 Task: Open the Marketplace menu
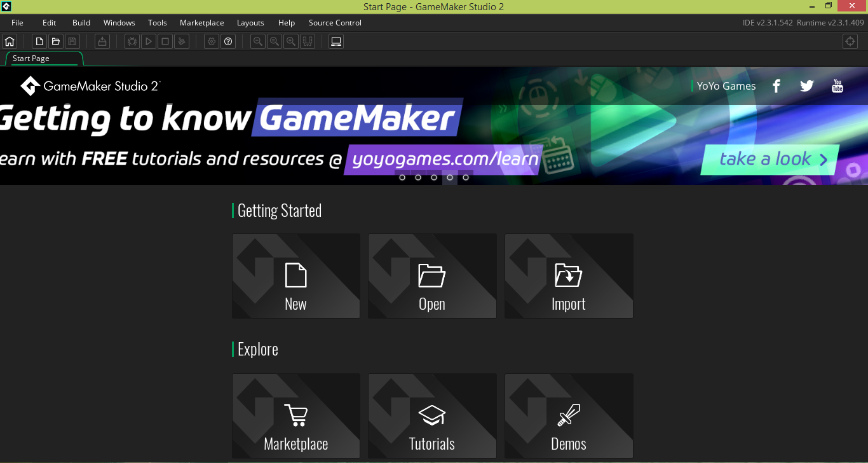pyautogui.click(x=202, y=23)
